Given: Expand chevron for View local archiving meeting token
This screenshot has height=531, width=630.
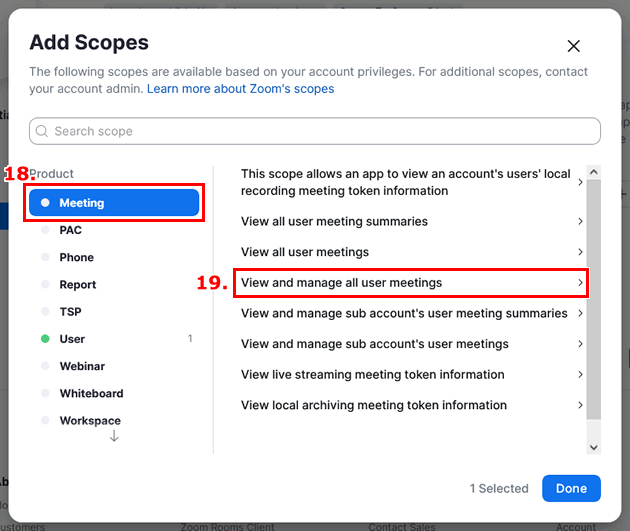Looking at the screenshot, I should (580, 405).
